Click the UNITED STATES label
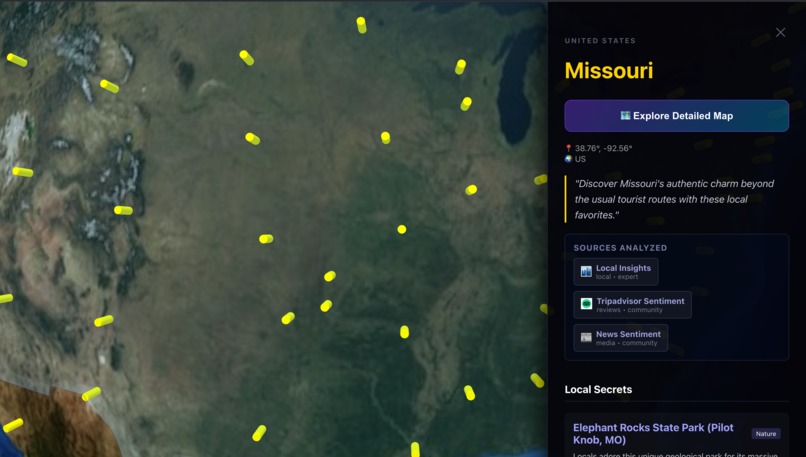Image resolution: width=806 pixels, height=457 pixels. [600, 41]
